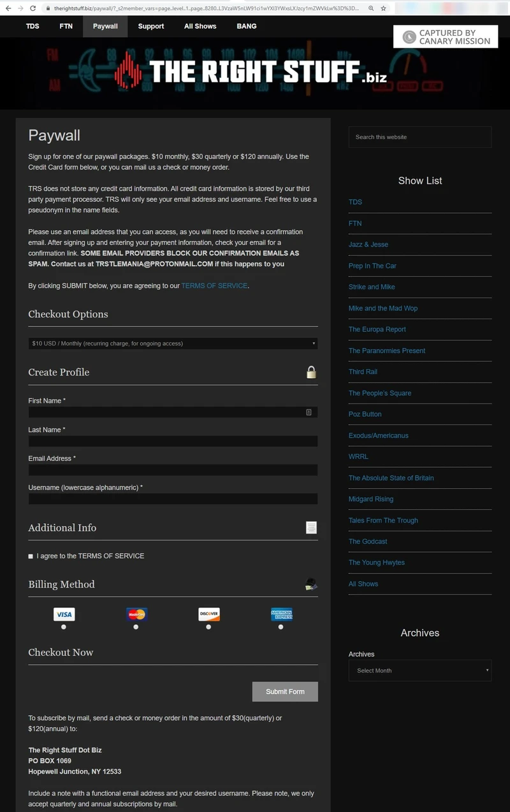
Task: Open the Checkout Options subscription dropdown
Action: click(x=173, y=344)
